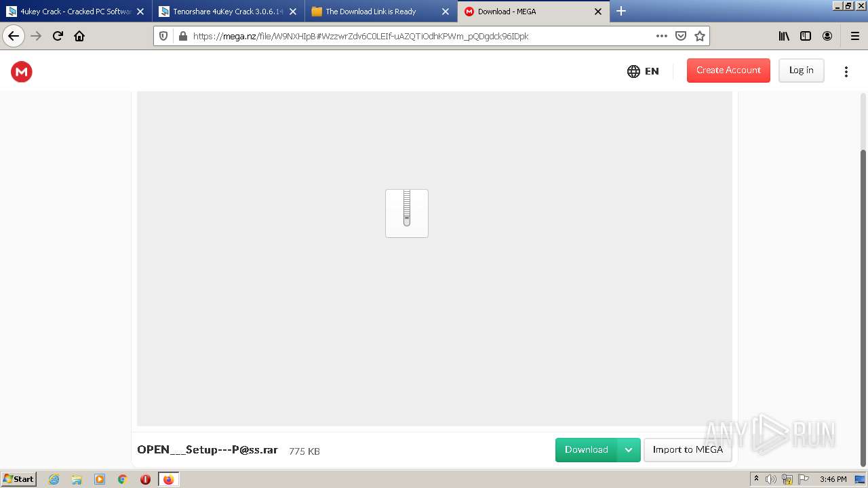This screenshot has height=488, width=868.
Task: Open the Windows Start menu
Action: coord(19,479)
